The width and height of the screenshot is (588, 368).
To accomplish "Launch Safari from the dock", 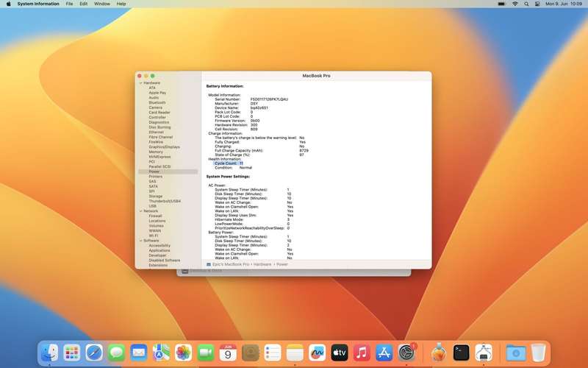I will point(94,353).
